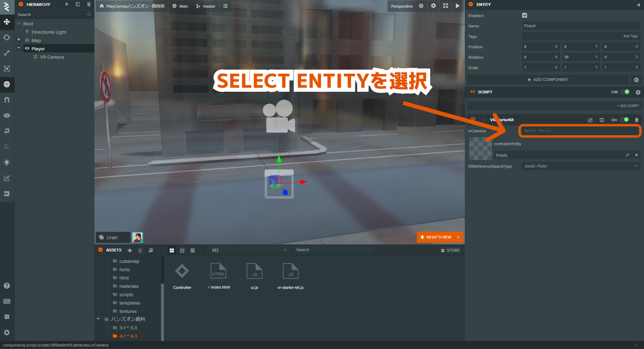Dismiss WHAT'S NEW with the x

point(458,237)
